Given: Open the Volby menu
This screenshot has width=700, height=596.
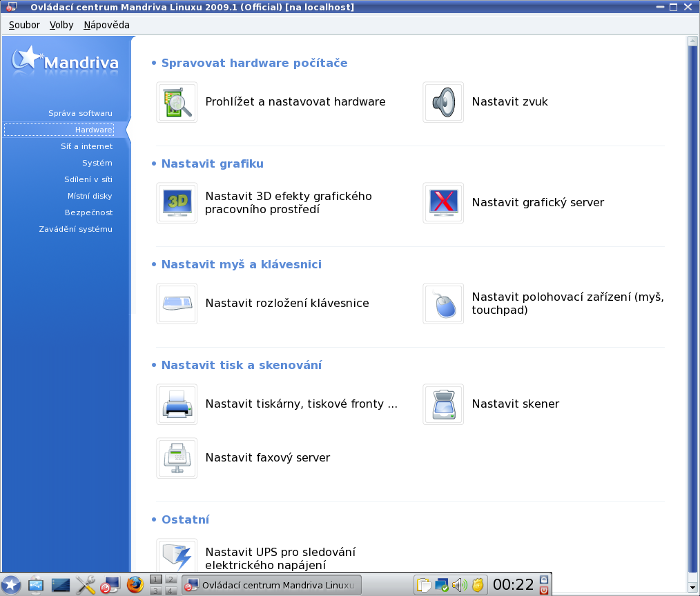Looking at the screenshot, I should (x=61, y=25).
